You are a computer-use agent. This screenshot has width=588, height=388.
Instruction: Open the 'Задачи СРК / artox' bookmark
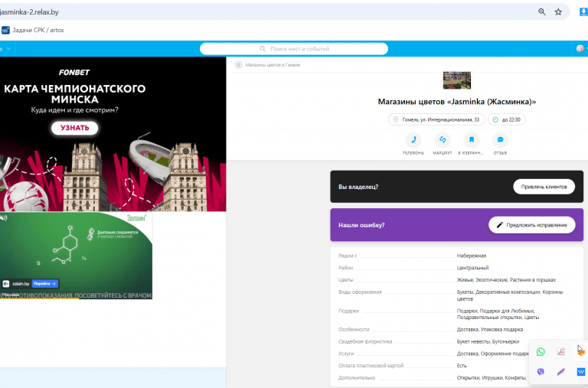click(33, 30)
